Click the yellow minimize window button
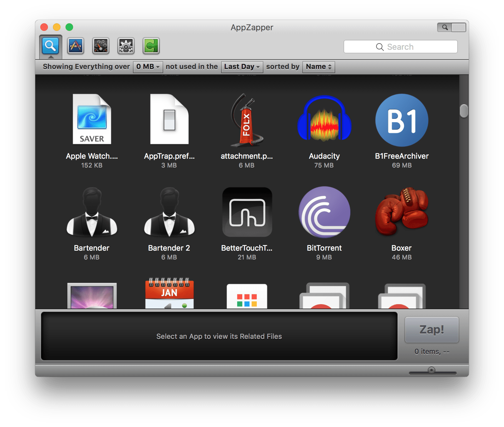This screenshot has width=504, height=427. (57, 27)
